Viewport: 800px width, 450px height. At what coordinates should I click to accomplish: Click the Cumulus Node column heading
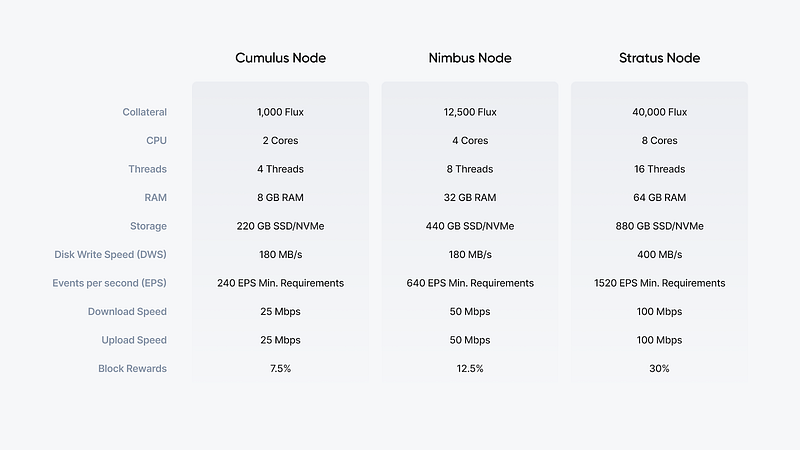[x=280, y=58]
